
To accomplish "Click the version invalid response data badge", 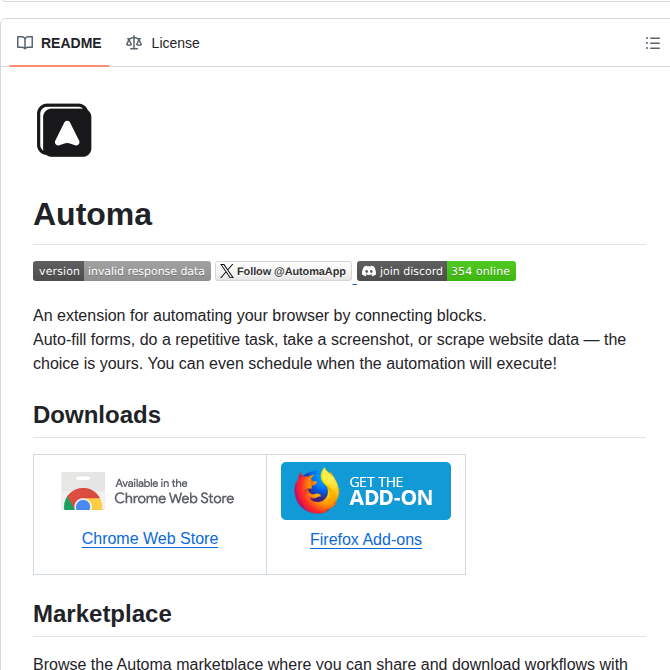I will point(122,271).
